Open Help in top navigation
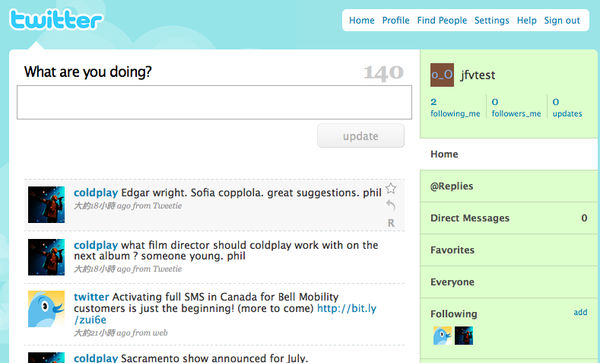This screenshot has height=363, width=600. 527,20
